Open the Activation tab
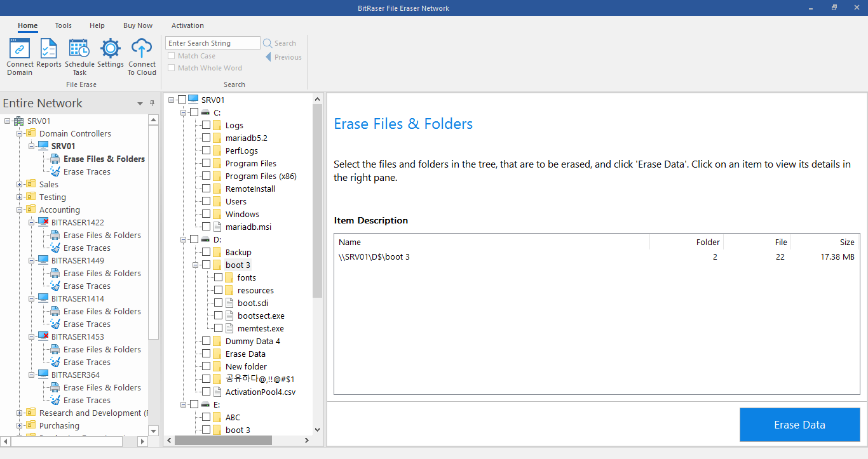 tap(187, 25)
